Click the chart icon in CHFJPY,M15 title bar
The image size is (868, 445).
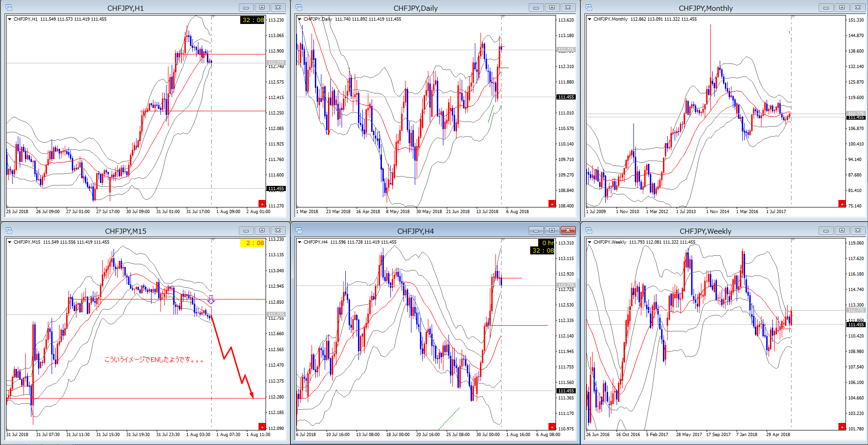(x=9, y=230)
